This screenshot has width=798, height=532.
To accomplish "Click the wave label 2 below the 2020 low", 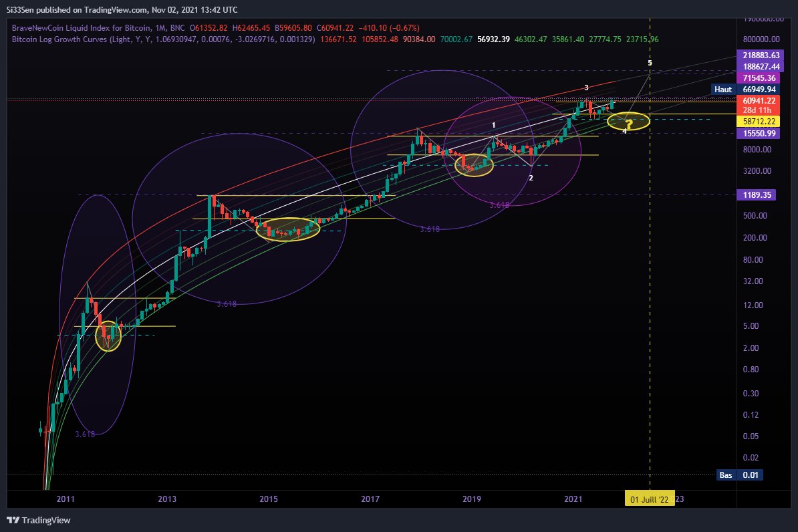I will click(531, 178).
